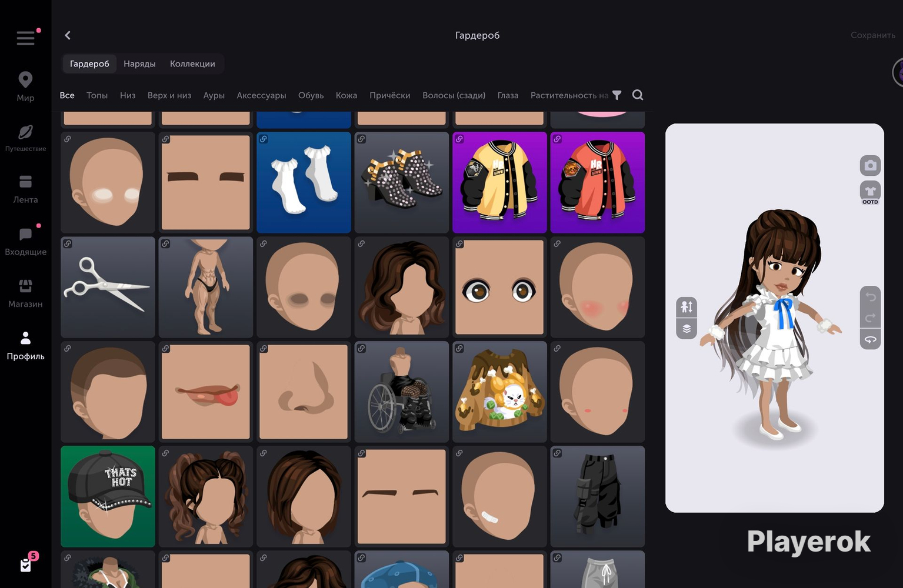
Task: Open the OOTD shirt icon
Action: click(870, 192)
